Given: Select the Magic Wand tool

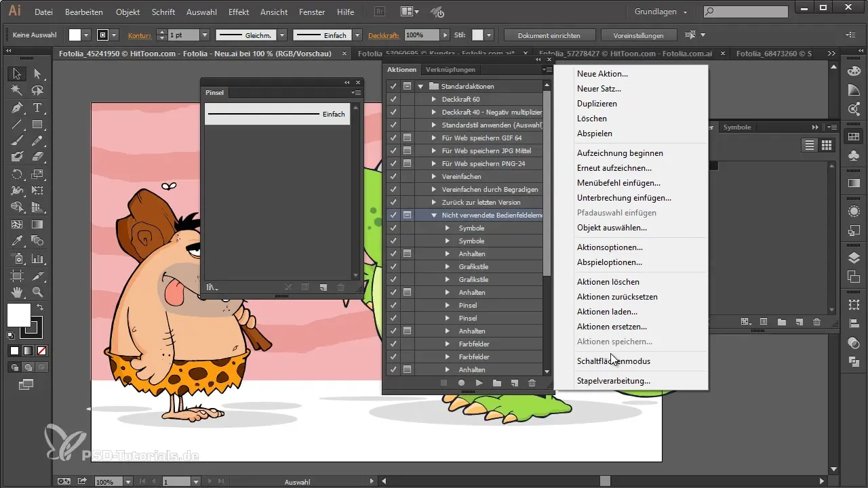Looking at the screenshot, I should [17, 90].
